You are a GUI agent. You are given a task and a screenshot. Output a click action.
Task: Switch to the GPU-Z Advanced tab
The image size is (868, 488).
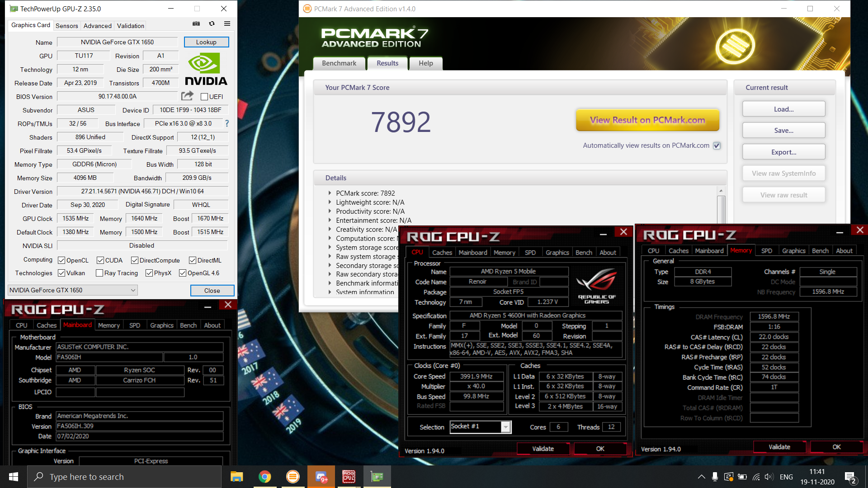point(97,26)
